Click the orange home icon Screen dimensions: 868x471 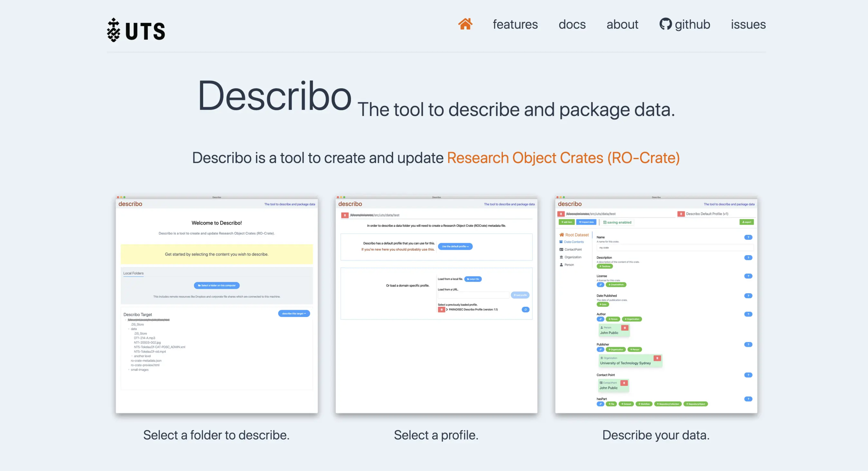465,24
